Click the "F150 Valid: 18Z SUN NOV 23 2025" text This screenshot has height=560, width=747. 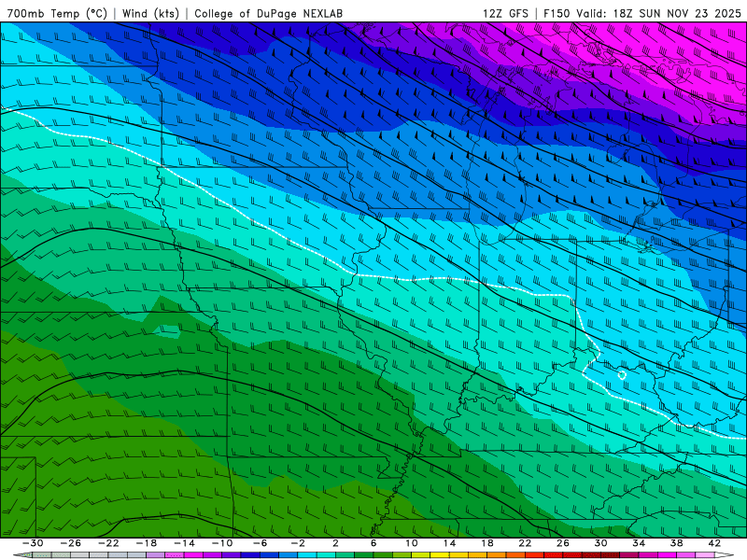coord(642,13)
